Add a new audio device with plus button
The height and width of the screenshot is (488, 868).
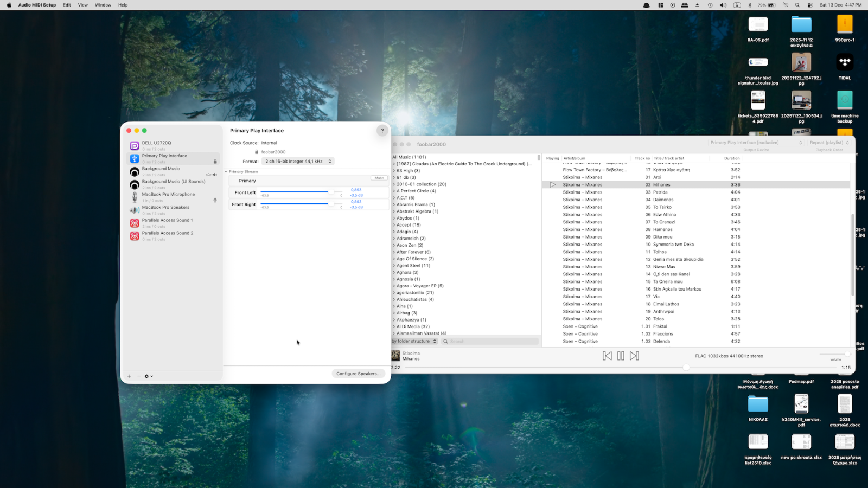coord(129,376)
